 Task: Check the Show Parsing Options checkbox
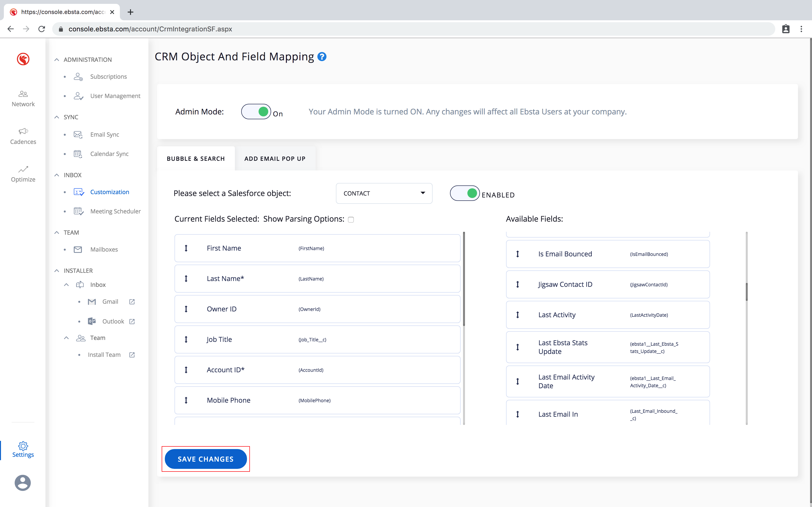pyautogui.click(x=351, y=220)
